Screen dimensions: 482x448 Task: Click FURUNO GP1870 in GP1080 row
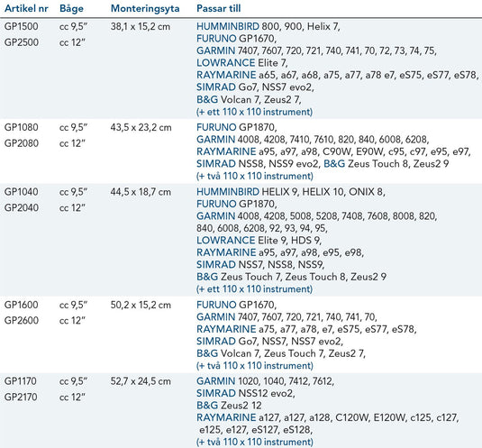pos(237,127)
